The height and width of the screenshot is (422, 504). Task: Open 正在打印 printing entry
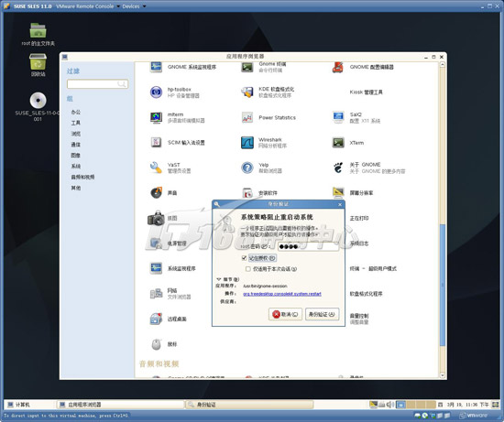359,218
